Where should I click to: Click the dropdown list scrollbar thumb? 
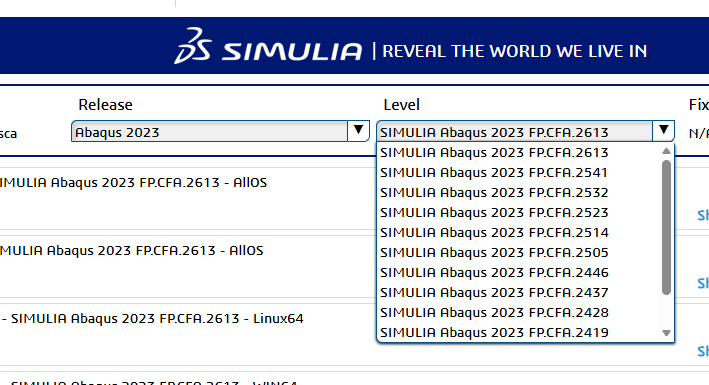coord(666,227)
